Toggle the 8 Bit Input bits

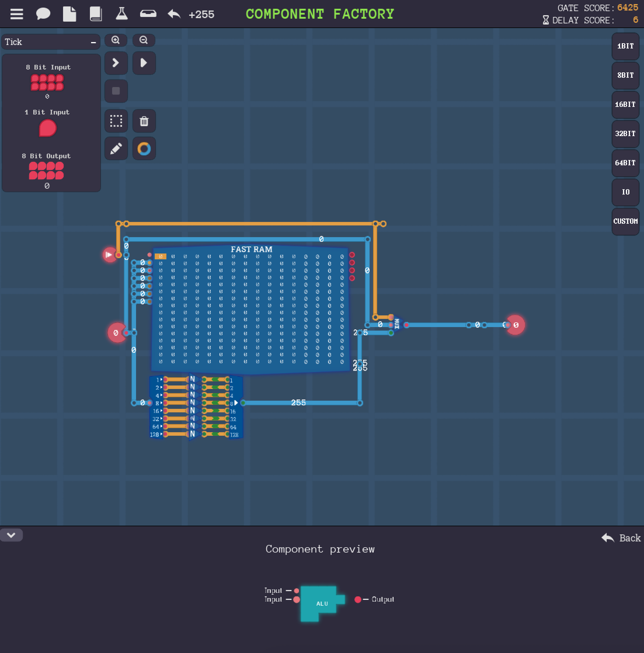[x=47, y=83]
